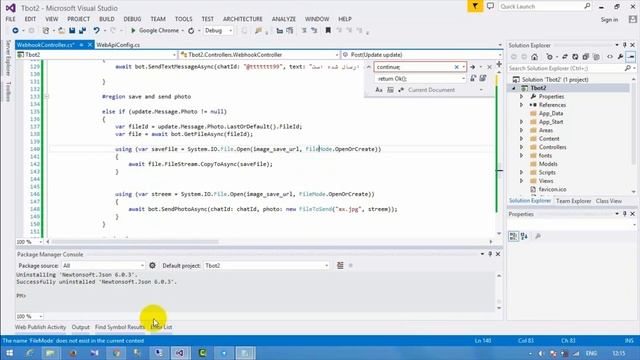Collapse the Tbot2 project node
Image resolution: width=640 pixels, height=360 pixels.
click(514, 88)
